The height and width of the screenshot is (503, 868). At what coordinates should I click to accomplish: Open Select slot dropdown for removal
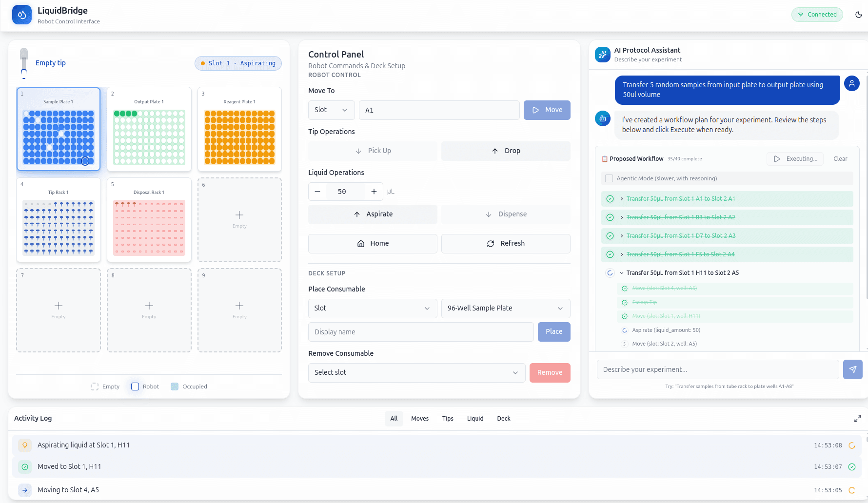click(416, 372)
